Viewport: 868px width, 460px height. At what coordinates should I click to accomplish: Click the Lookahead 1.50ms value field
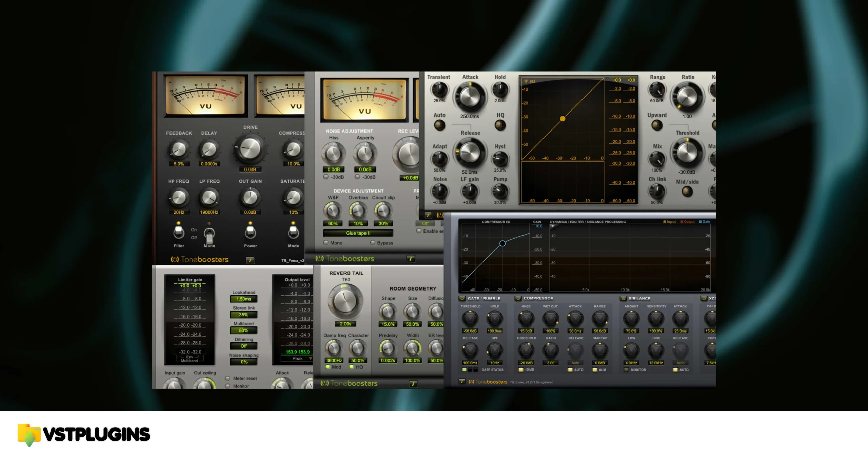[243, 299]
